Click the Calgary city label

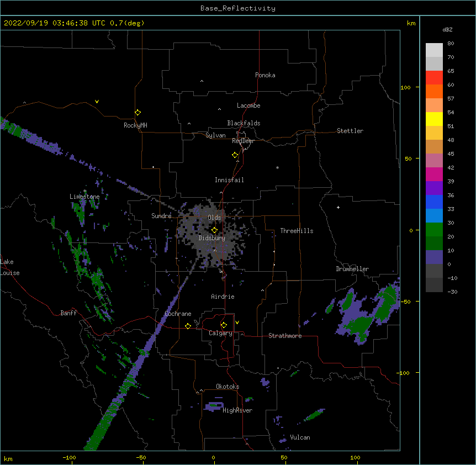pyautogui.click(x=220, y=333)
